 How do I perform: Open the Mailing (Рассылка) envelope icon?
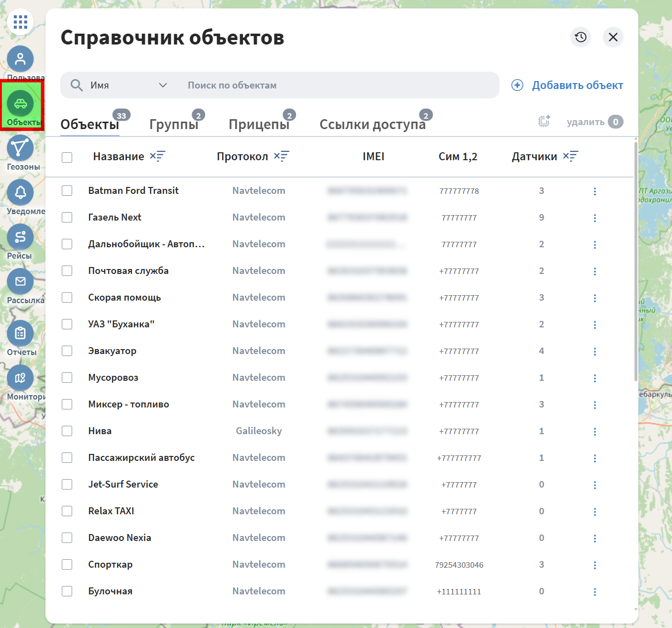20,282
